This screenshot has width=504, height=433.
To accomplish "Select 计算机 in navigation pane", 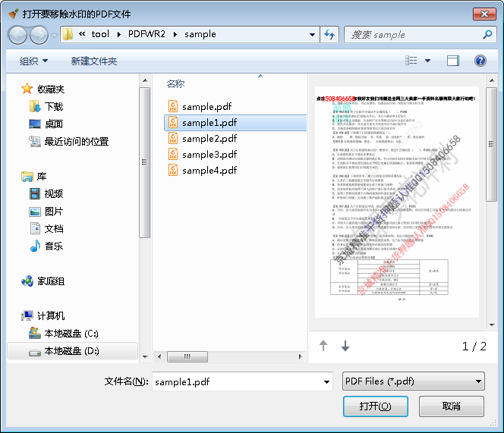I will (x=51, y=315).
